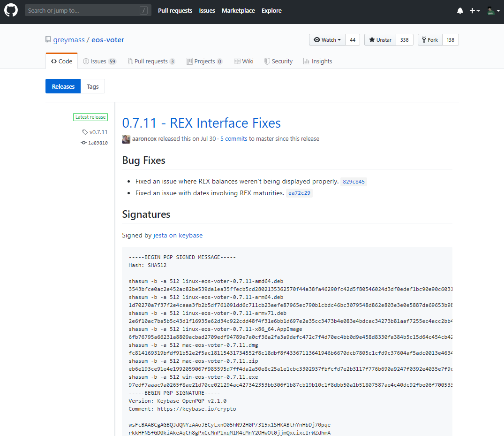The image size is (504, 436).
Task: View the 44 watchers count
Action: tap(353, 40)
